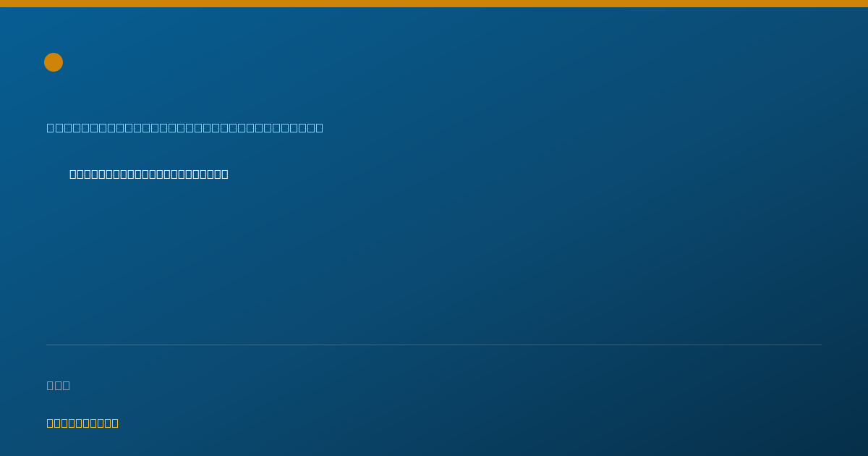Click the last glyph of the white line
This screenshot has width=868, height=456.
click(225, 174)
